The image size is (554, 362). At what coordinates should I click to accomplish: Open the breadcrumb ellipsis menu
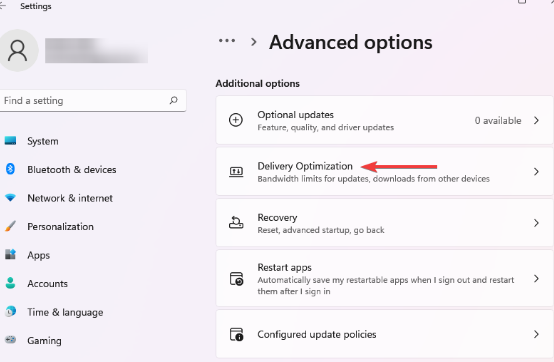click(x=227, y=41)
